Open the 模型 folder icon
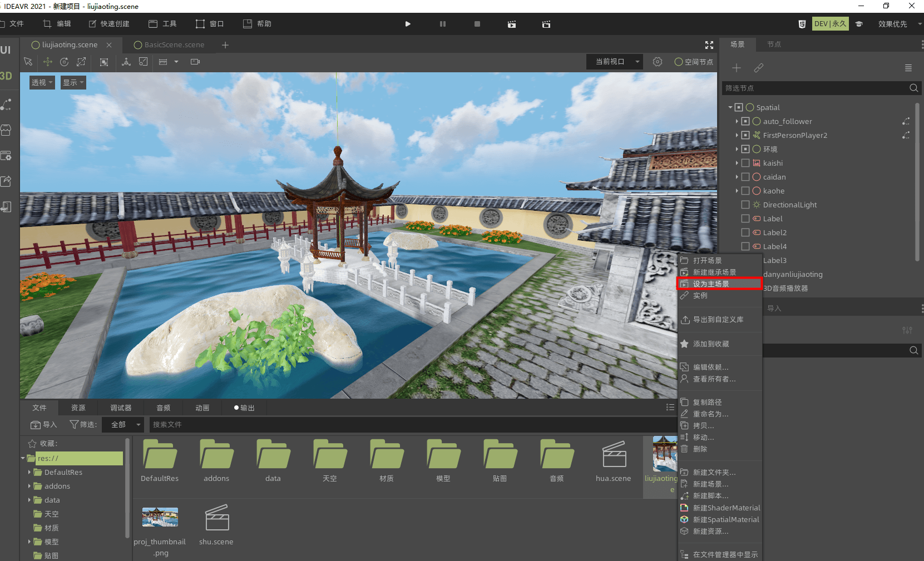The image size is (924, 561). (443, 455)
